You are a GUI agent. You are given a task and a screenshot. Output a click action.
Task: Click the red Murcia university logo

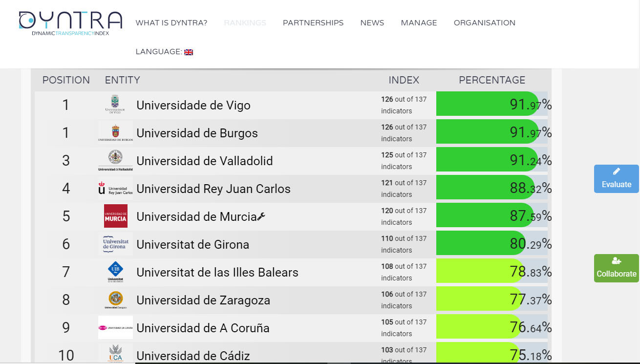115,216
